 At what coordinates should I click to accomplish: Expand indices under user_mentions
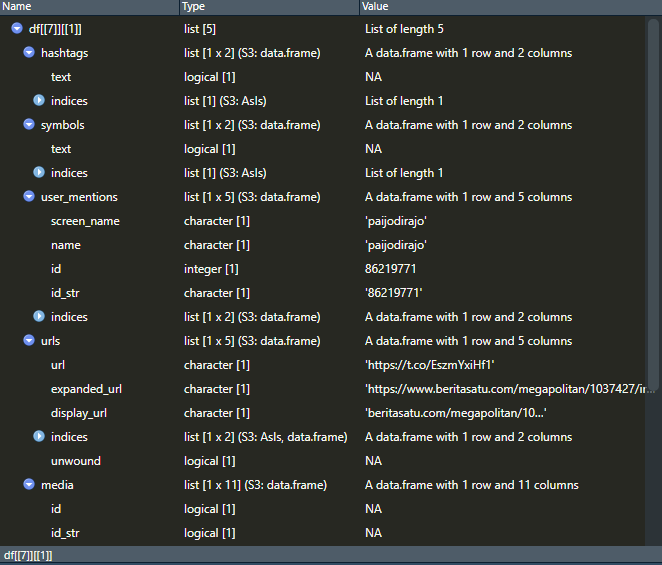(x=39, y=316)
